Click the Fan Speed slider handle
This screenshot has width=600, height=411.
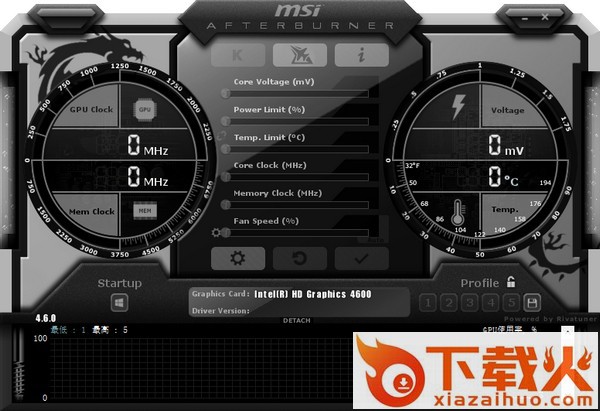point(226,232)
